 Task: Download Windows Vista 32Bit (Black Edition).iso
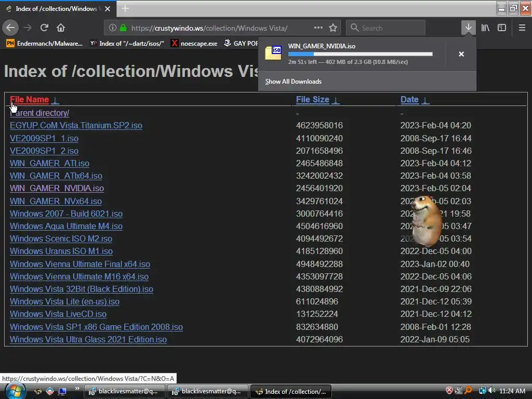coord(82,289)
